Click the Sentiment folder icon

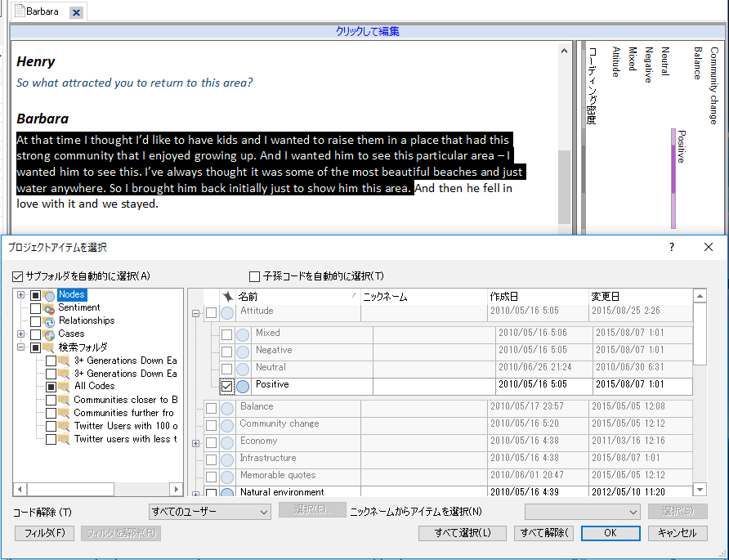[49, 308]
